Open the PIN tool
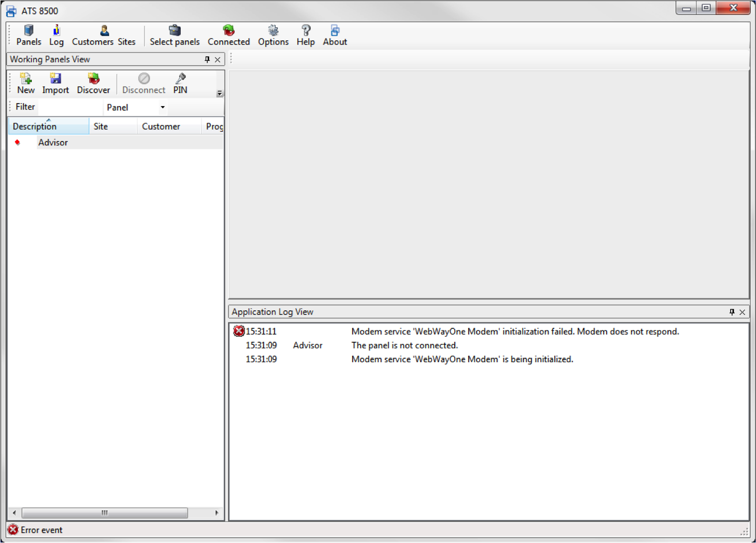 click(180, 79)
